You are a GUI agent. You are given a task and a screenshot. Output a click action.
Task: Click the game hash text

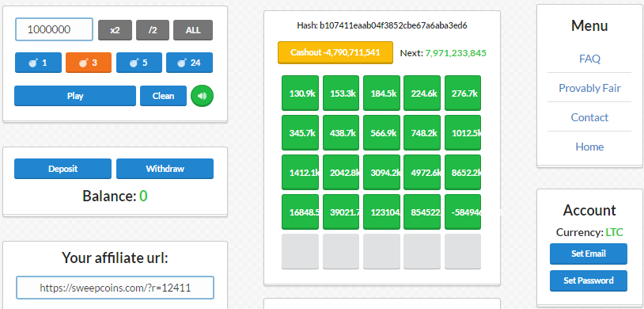tap(382, 25)
